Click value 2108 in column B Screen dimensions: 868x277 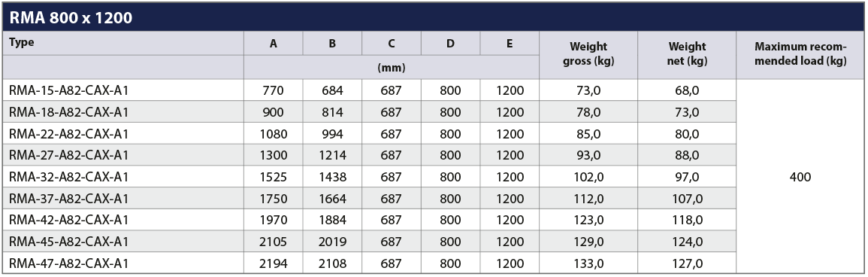332,263
